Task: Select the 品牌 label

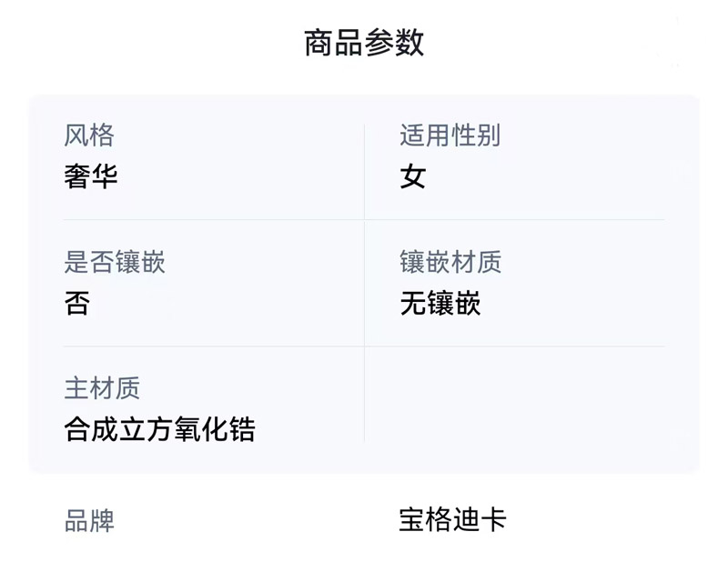Action: click(89, 522)
